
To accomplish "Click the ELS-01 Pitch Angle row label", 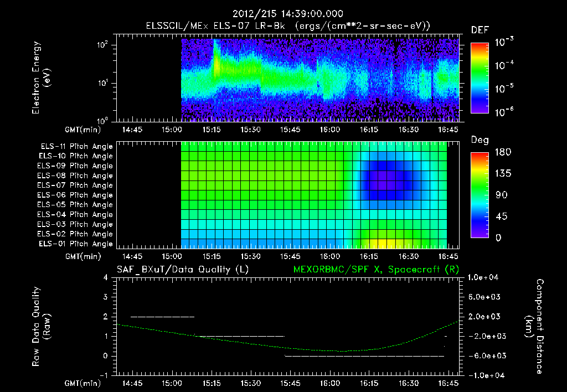I will point(76,244).
